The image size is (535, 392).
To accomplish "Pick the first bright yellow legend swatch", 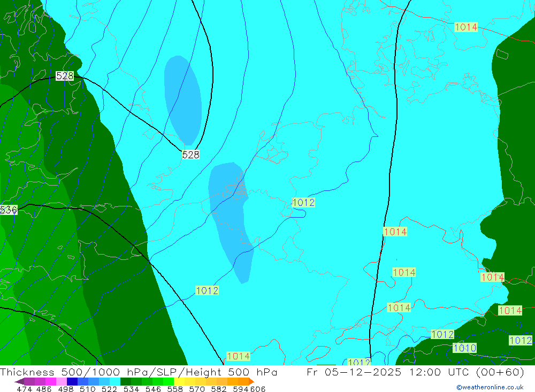I will 179,381.
